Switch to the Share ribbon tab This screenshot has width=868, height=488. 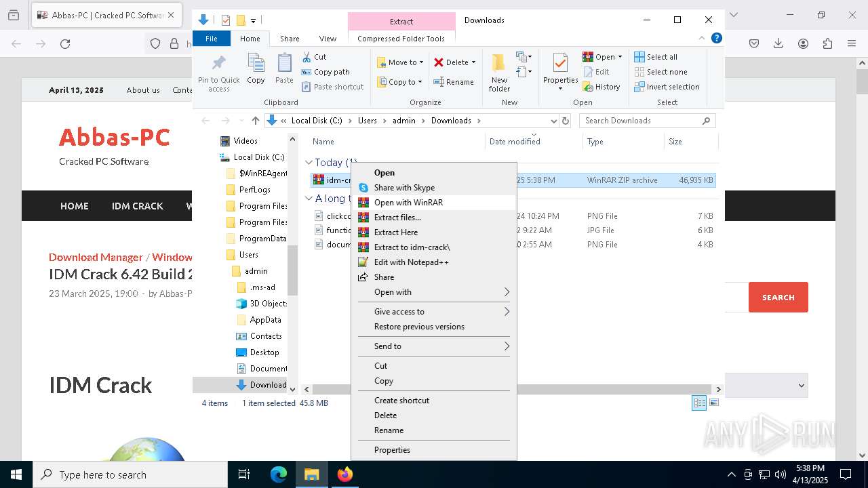pyautogui.click(x=290, y=39)
